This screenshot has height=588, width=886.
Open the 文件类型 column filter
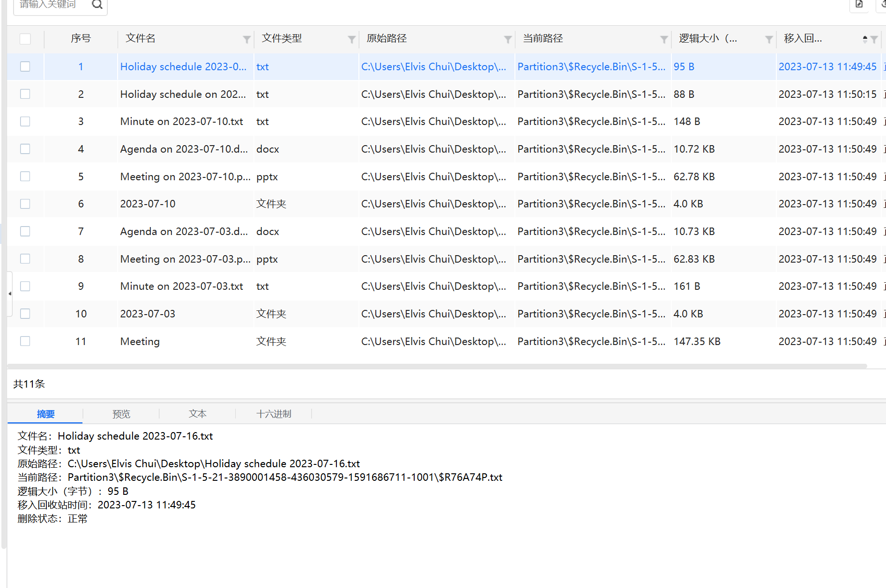point(351,39)
